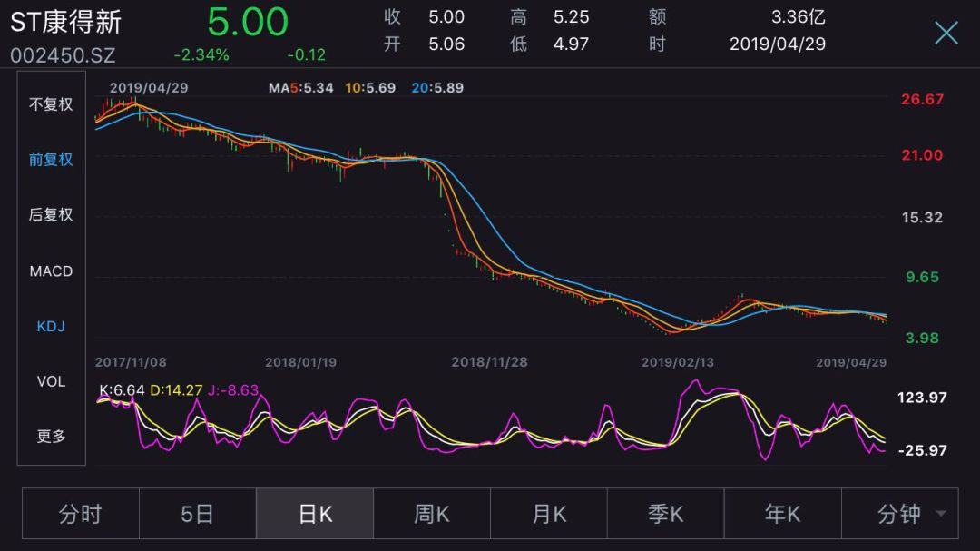The width and height of the screenshot is (980, 551).
Task: Switch to 月K monthly candlestick tab
Action: (x=549, y=514)
